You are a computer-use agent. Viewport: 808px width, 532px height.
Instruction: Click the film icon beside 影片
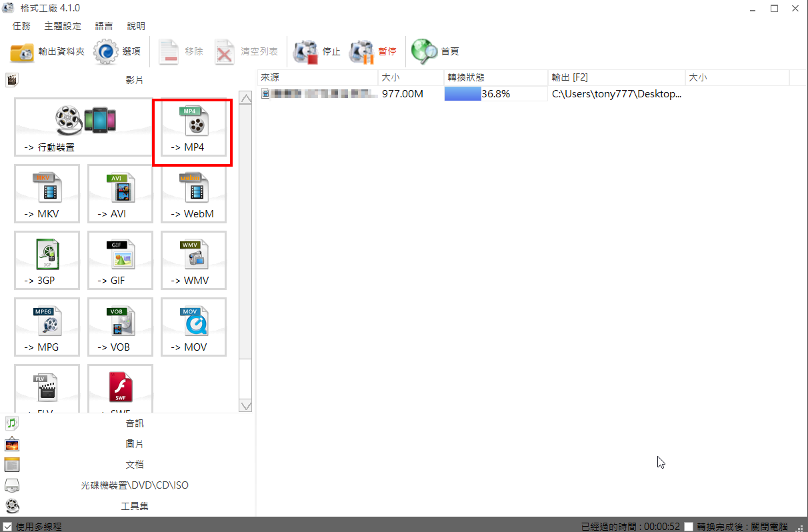click(12, 80)
